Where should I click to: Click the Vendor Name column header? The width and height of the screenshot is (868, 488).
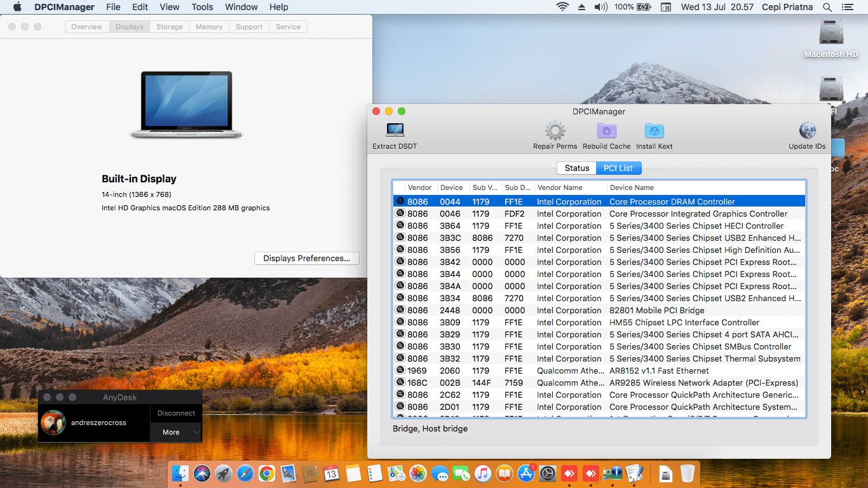point(570,187)
